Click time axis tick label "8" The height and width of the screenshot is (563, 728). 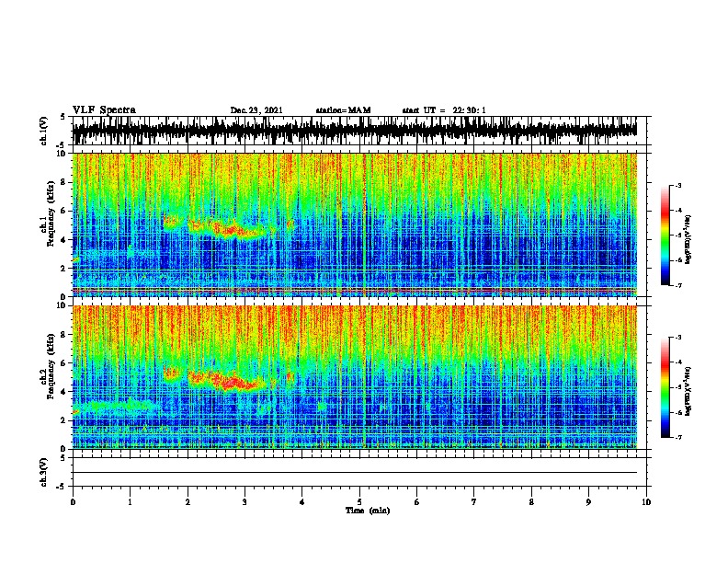(531, 502)
